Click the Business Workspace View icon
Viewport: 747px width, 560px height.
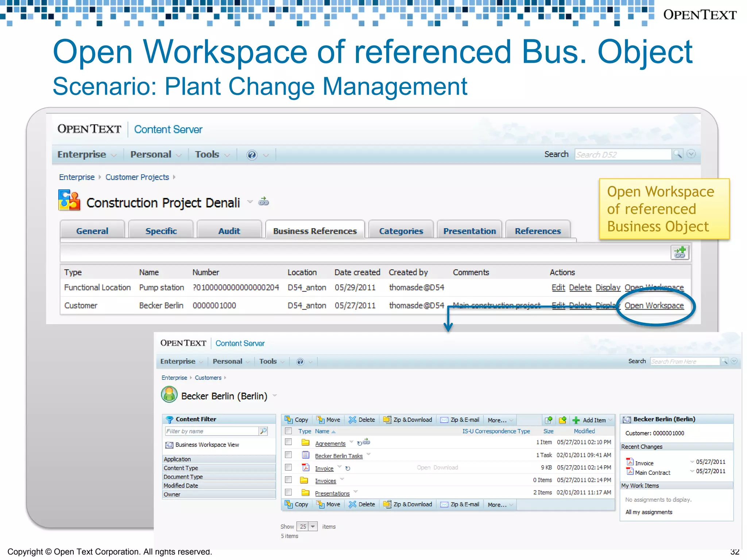(x=169, y=445)
